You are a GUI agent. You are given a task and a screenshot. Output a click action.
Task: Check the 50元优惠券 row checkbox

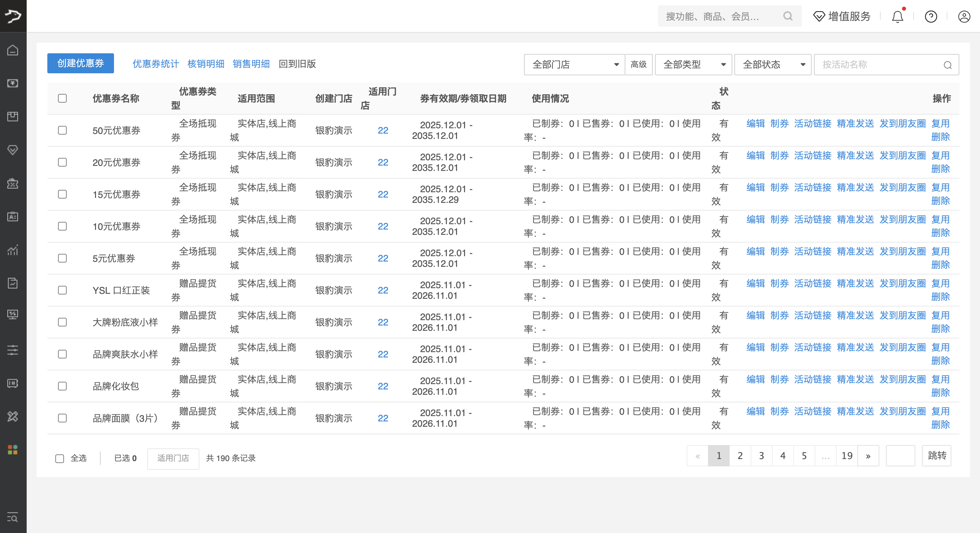(62, 130)
